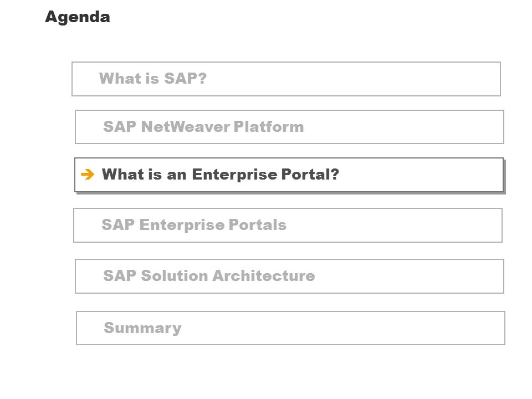The image size is (532, 399).
Task: Choose the SAP Enterprise Portals agenda entry
Action: pos(288,226)
